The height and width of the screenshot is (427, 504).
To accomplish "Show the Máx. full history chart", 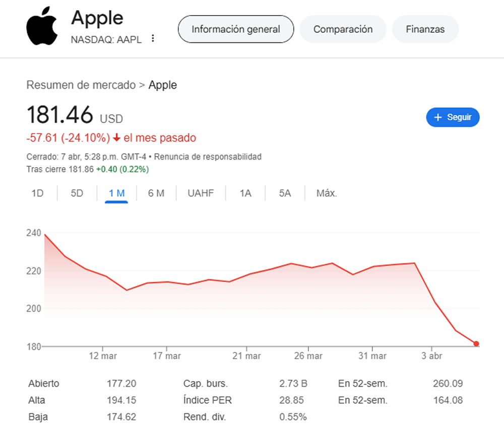I will click(327, 193).
